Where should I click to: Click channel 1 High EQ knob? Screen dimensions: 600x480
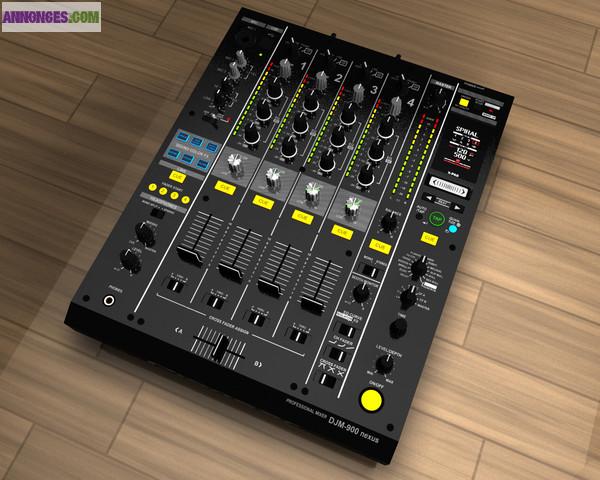tap(274, 91)
